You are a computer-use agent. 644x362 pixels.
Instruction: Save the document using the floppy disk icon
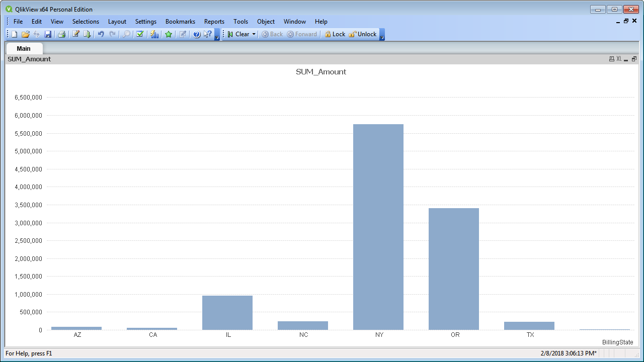pos(48,34)
